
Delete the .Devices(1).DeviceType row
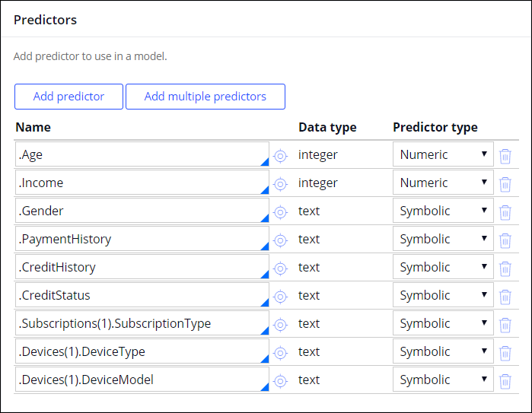[x=505, y=352]
